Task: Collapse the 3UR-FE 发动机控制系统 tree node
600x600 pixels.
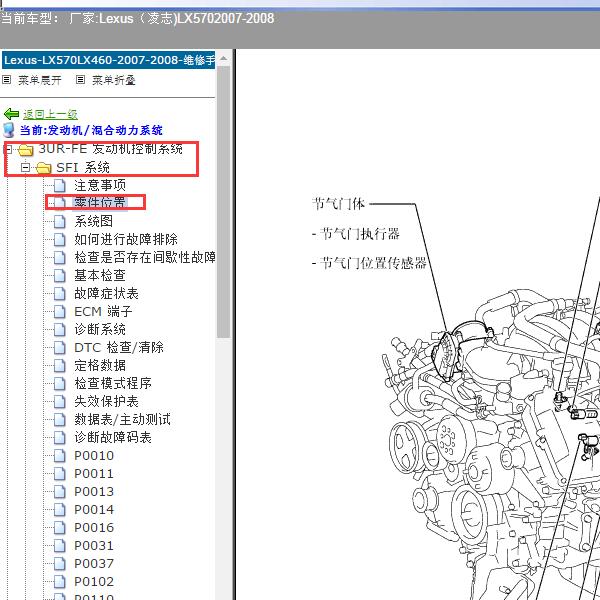Action: click(x=9, y=148)
